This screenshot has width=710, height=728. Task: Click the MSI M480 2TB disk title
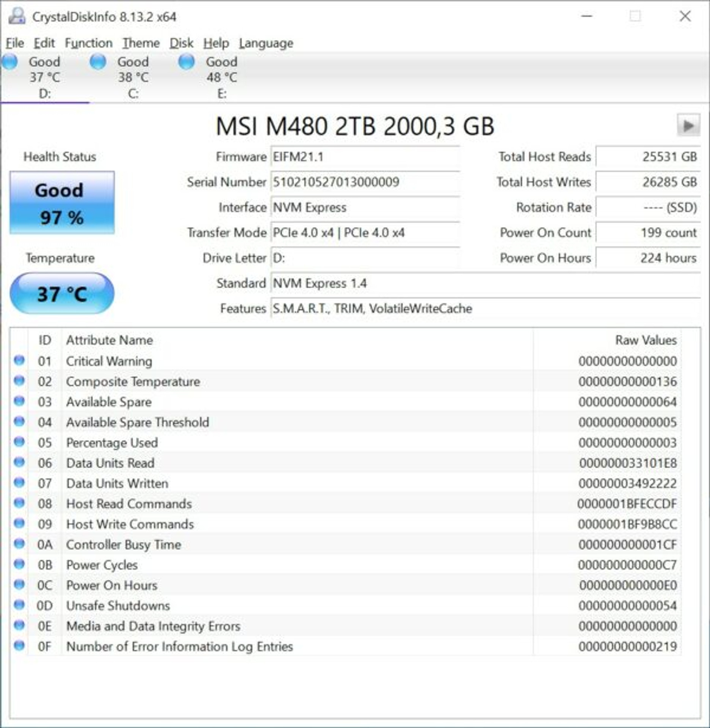pyautogui.click(x=355, y=126)
